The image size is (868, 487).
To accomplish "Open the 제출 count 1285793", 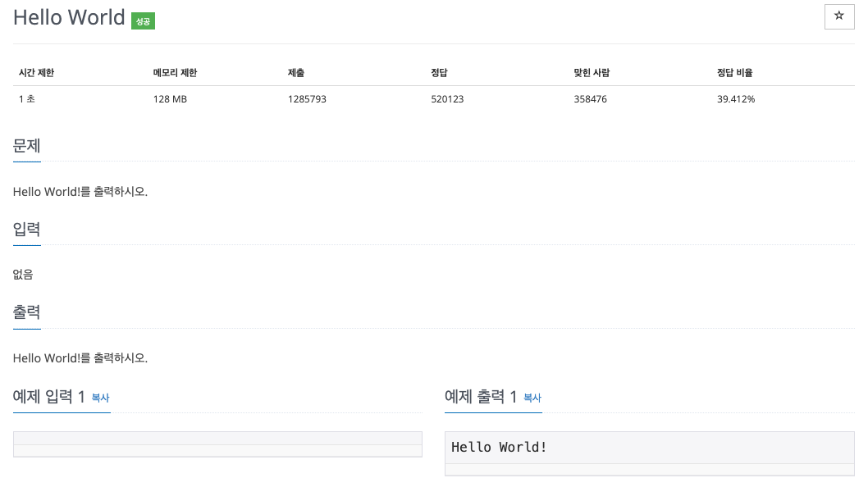I will click(x=307, y=98).
